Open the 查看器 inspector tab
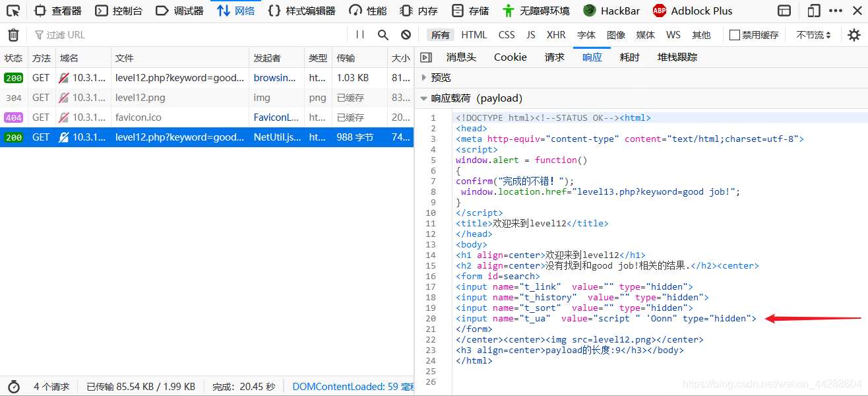This screenshot has width=868, height=396. pyautogui.click(x=58, y=11)
